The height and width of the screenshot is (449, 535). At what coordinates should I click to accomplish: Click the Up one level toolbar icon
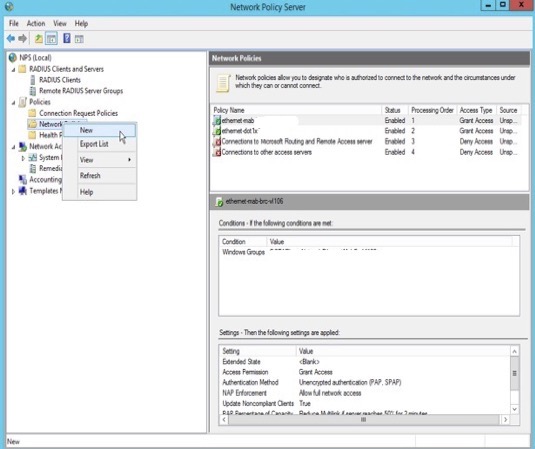pos(39,39)
